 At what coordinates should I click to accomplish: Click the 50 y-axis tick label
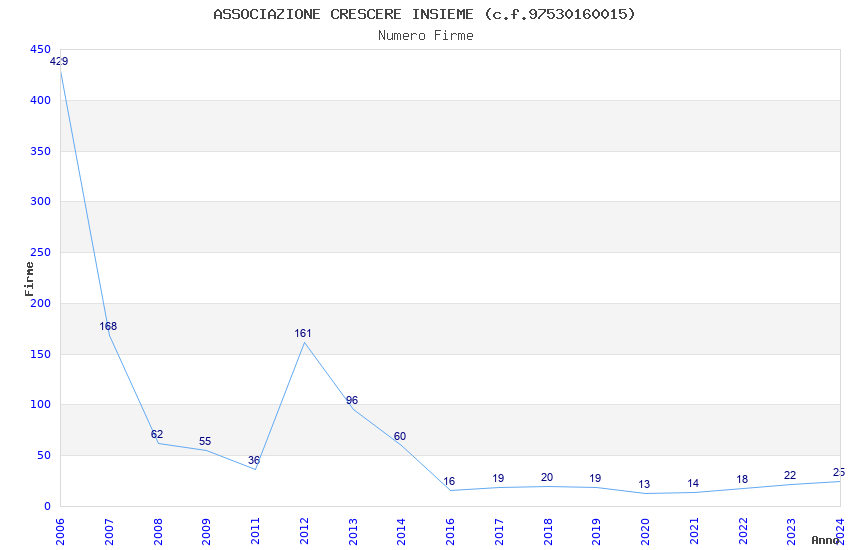pos(44,455)
